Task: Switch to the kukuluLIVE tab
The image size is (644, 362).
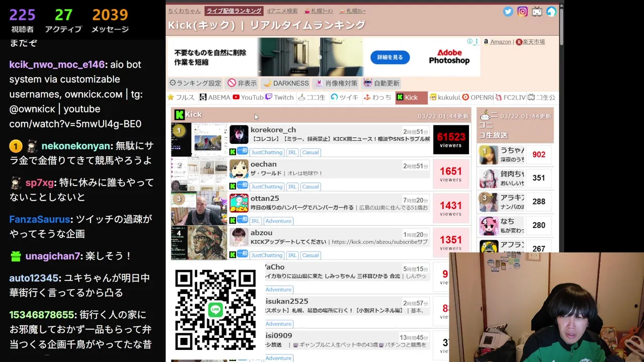Action: coord(445,98)
